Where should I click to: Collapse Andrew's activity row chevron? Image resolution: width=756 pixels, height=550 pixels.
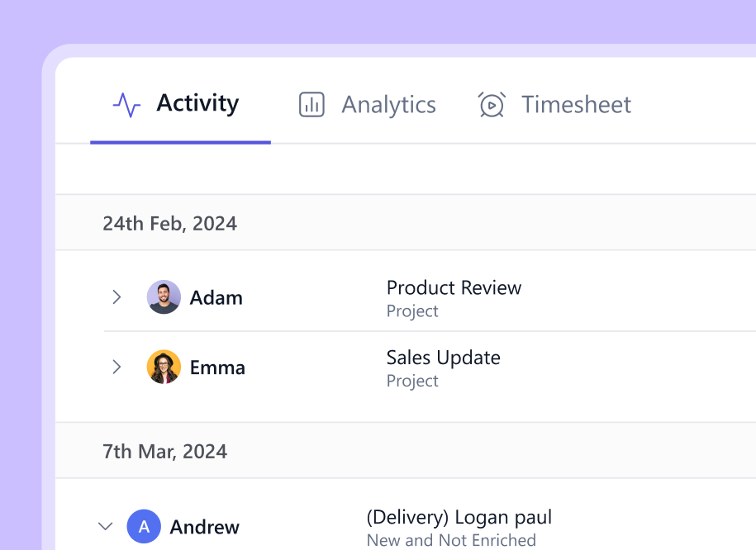(105, 526)
